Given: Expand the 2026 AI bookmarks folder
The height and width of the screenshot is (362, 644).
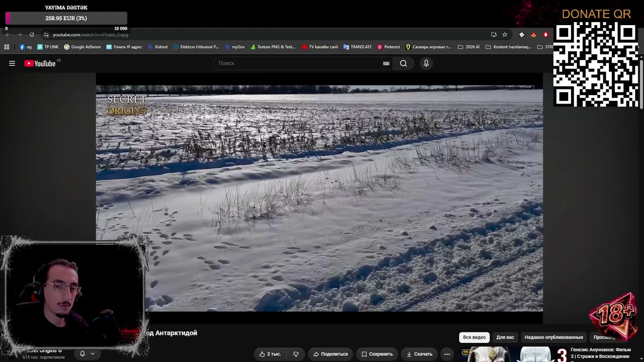Looking at the screenshot, I should tap(468, 47).
